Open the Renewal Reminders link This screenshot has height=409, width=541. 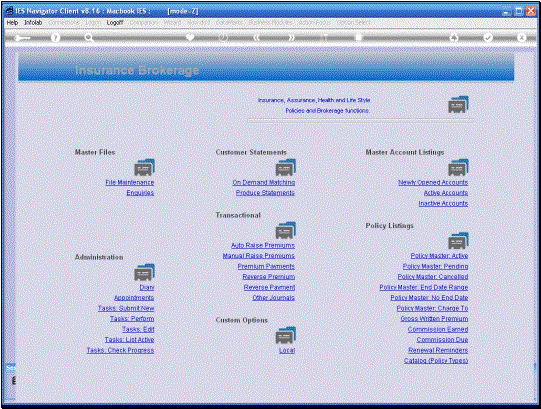point(438,350)
